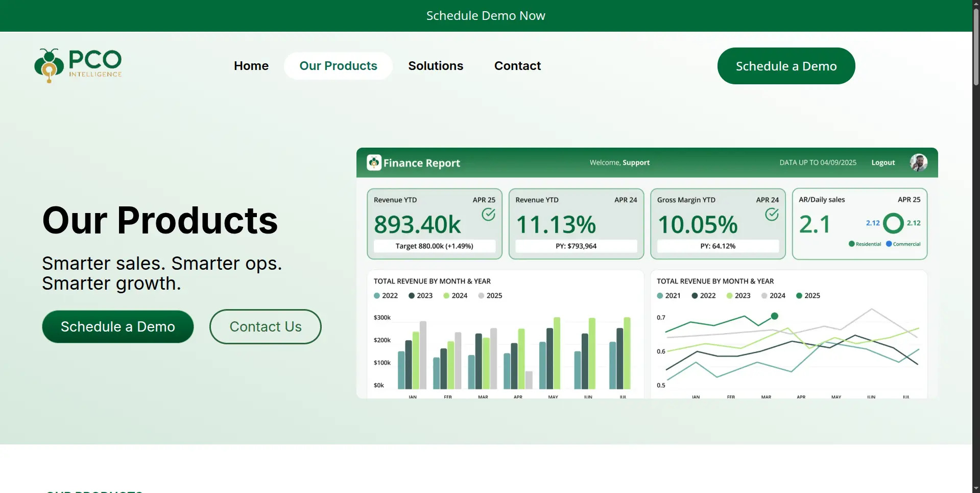The image size is (980, 493).
Task: Click the 2021 legend entry in line chart
Action: [668, 296]
